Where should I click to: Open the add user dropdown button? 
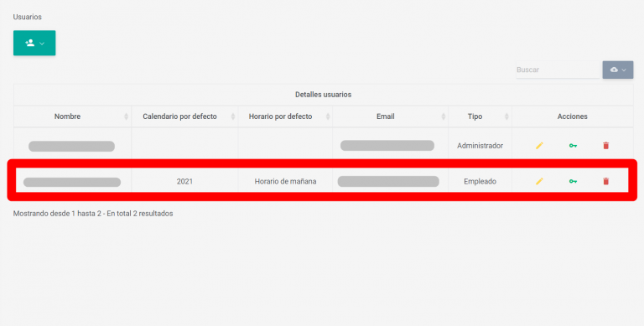34,43
